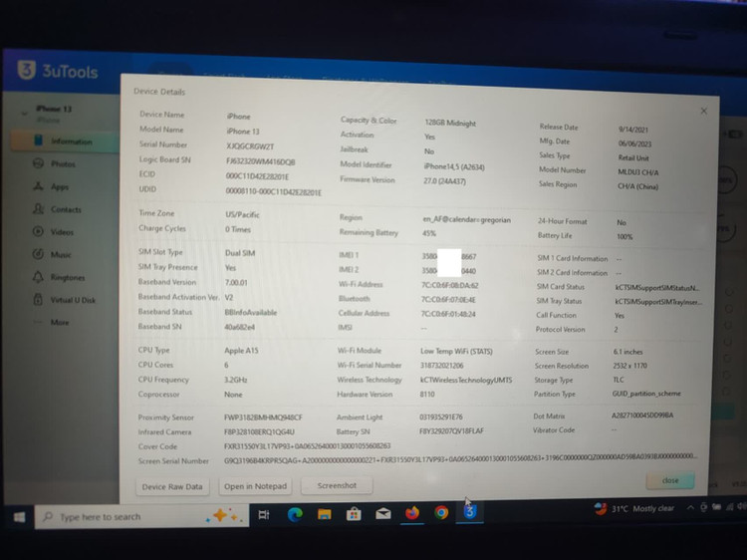Click Wi-Fi Address 7C:C0:6F:08:DA:62
747x560 pixels.
pos(450,285)
